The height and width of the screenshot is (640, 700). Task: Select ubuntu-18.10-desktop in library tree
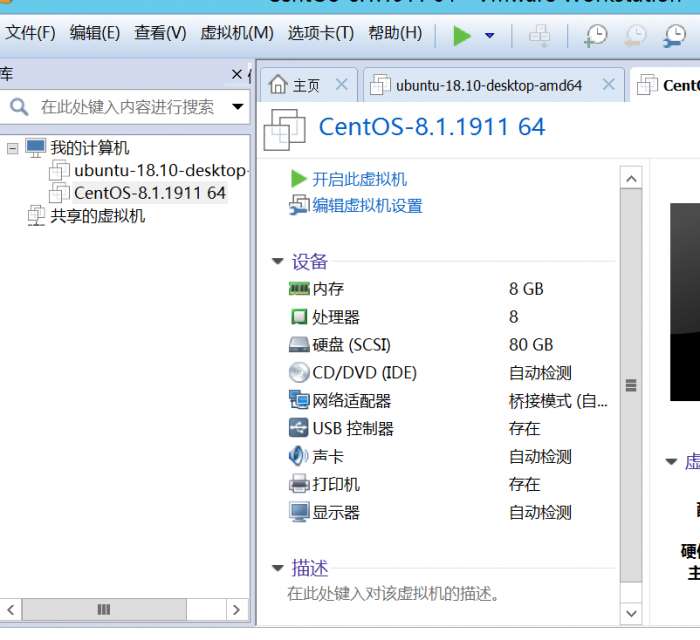(x=160, y=170)
